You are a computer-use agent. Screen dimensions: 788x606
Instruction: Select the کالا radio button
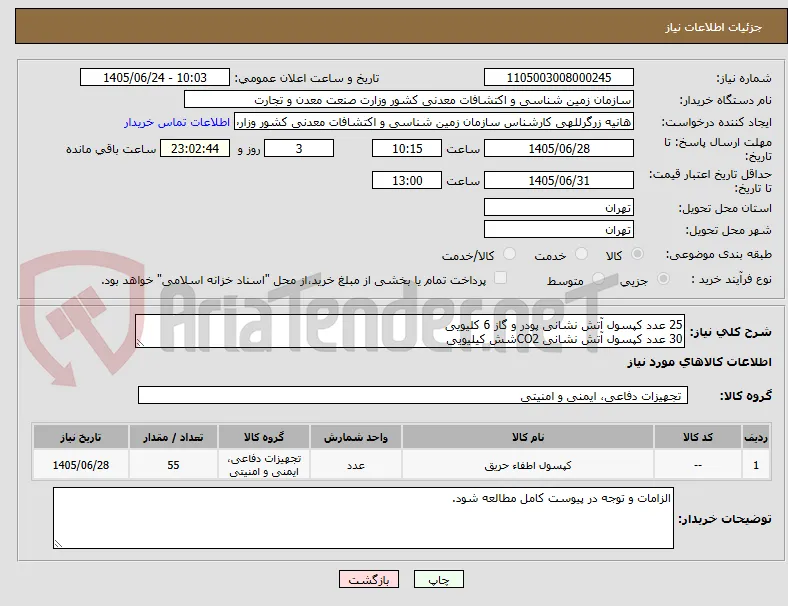(637, 254)
